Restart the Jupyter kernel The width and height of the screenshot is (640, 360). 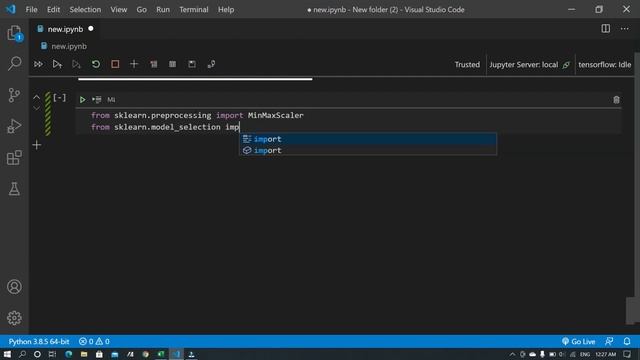[96, 64]
